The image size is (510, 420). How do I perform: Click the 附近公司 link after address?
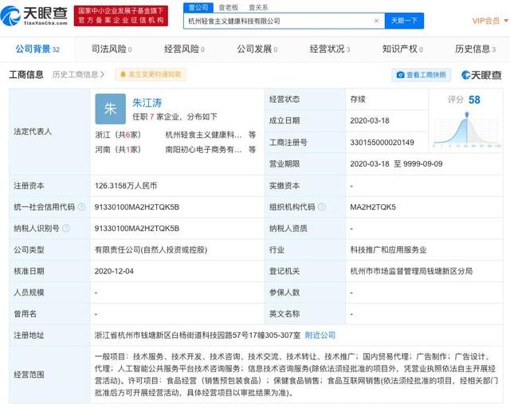click(321, 336)
